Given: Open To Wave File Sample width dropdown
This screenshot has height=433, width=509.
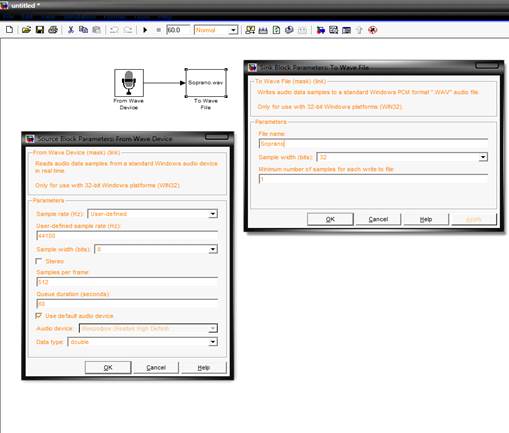Looking at the screenshot, I should pos(402,157).
